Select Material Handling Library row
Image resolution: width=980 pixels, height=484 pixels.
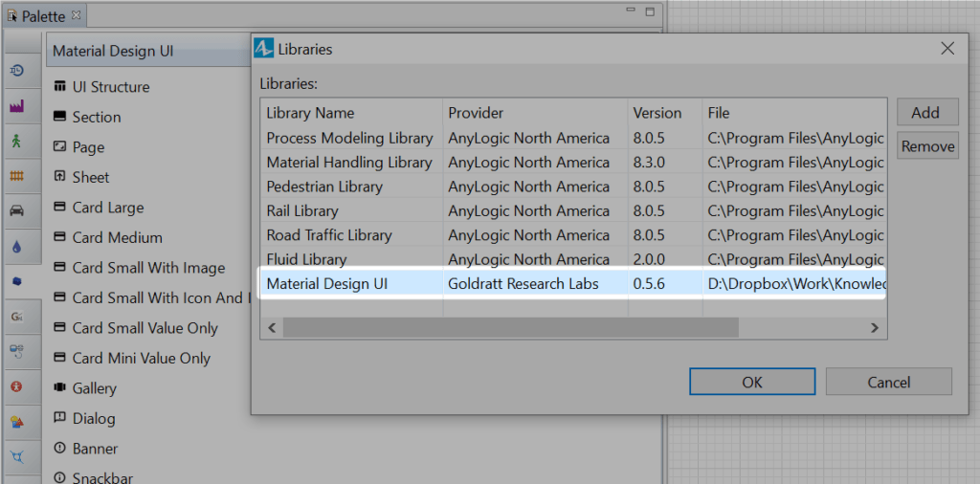coord(573,163)
